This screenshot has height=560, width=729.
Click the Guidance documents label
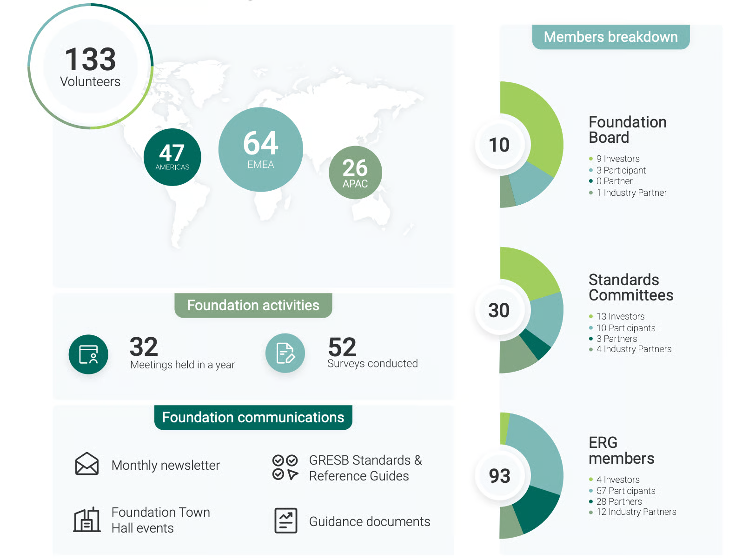coord(370,521)
